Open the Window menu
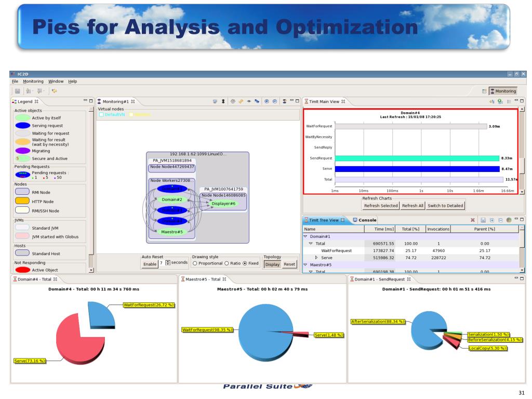The height and width of the screenshot is (399, 532). [56, 82]
